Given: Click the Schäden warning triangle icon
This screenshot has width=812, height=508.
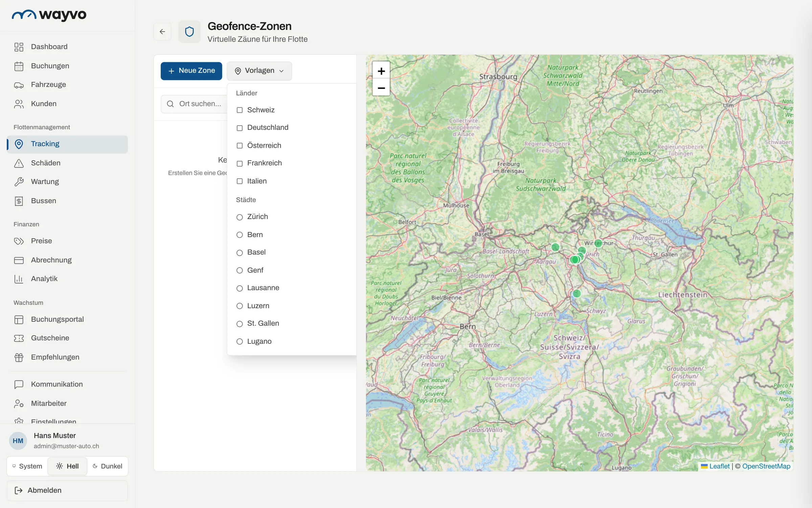Looking at the screenshot, I should point(19,163).
